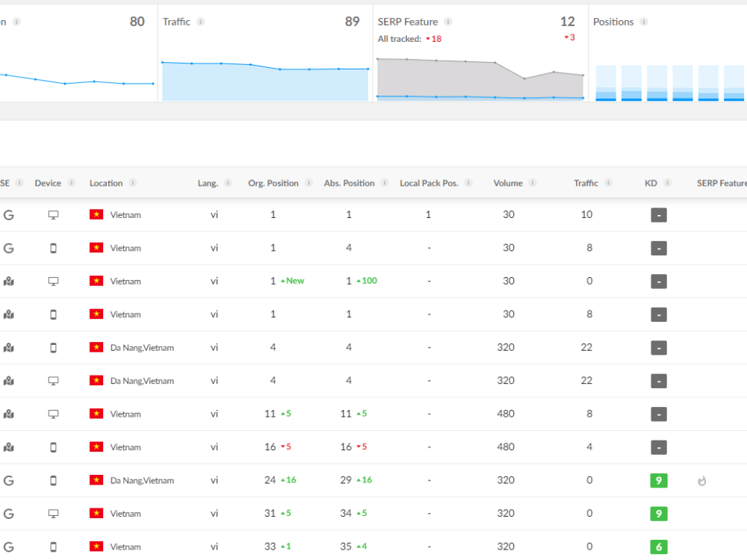Open the info icon next to SERP Feature card title
Screen dimensions: 747x560
point(447,22)
